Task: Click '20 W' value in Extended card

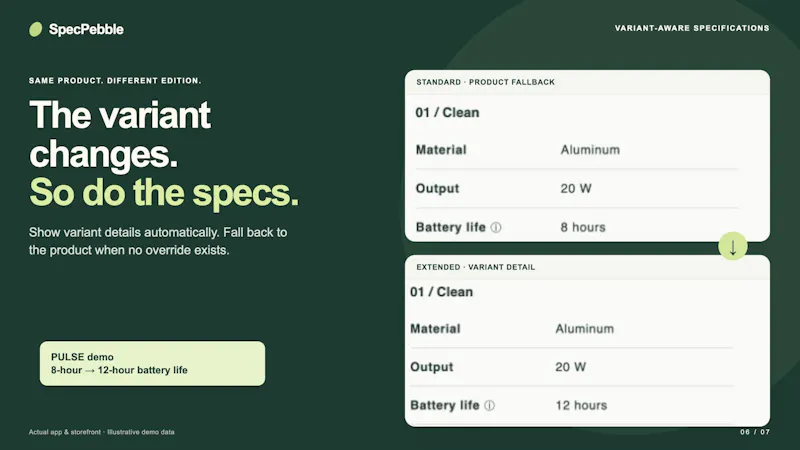Action: click(571, 367)
